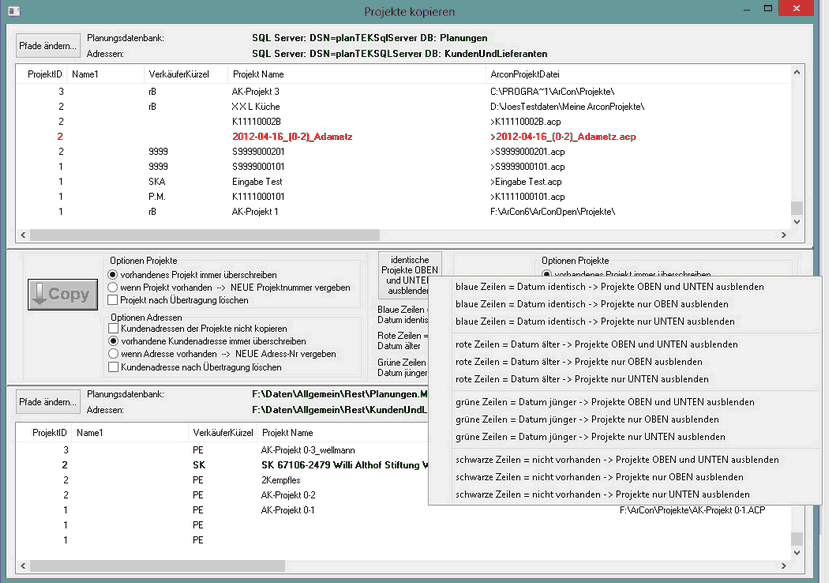Enable 'Projekt nach Übertragung löschen' checkbox

pyautogui.click(x=114, y=300)
